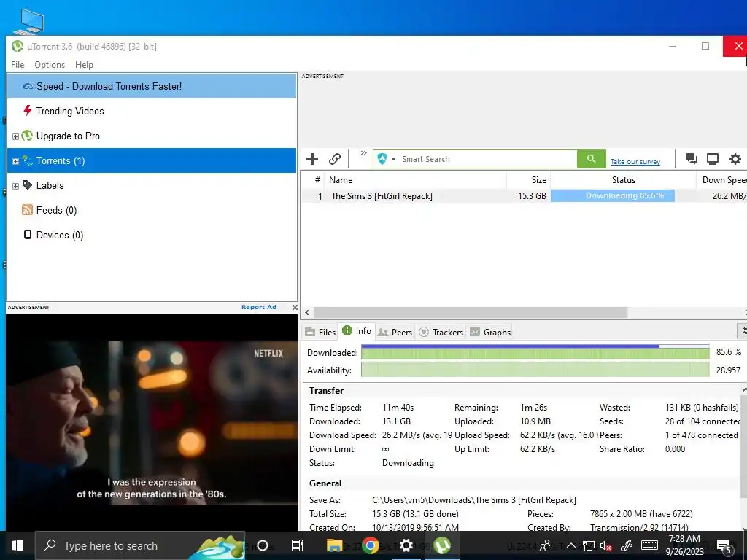Open Task View on the taskbar
The width and height of the screenshot is (747, 560).
298,545
